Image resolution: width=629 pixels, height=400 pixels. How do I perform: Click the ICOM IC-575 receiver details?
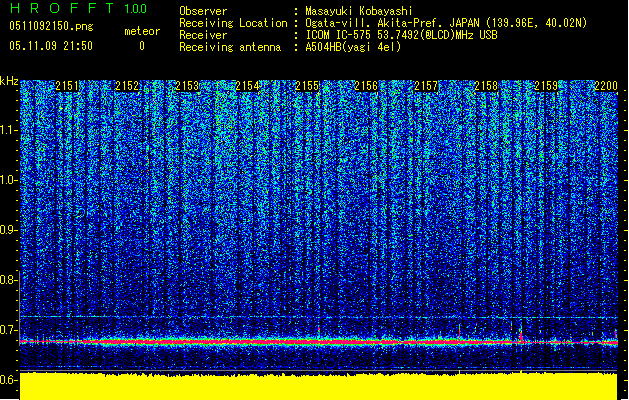tap(401, 35)
